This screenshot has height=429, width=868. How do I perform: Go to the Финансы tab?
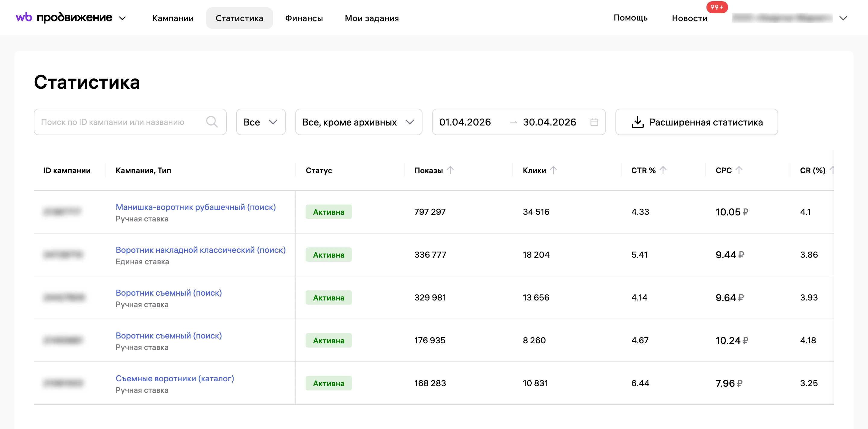click(x=304, y=18)
